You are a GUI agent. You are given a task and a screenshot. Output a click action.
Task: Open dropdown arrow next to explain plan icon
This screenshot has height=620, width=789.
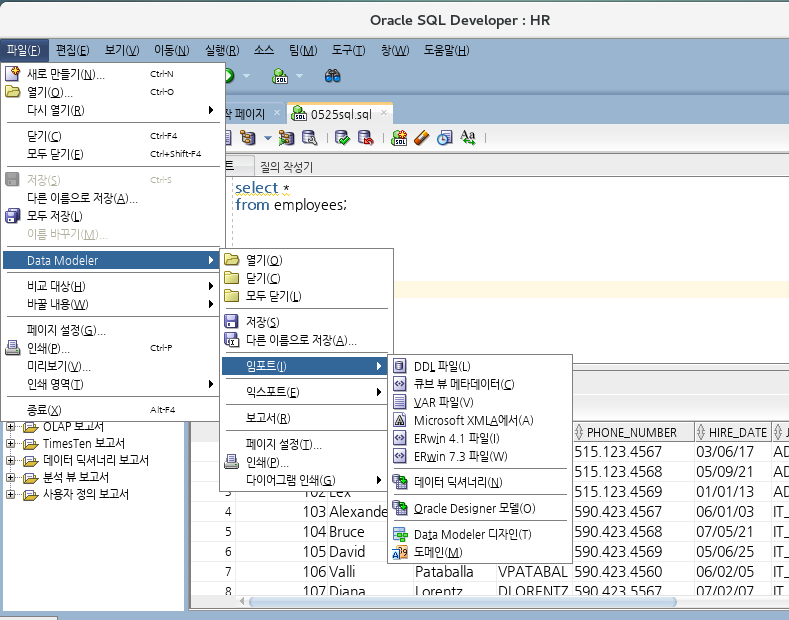coord(268,137)
